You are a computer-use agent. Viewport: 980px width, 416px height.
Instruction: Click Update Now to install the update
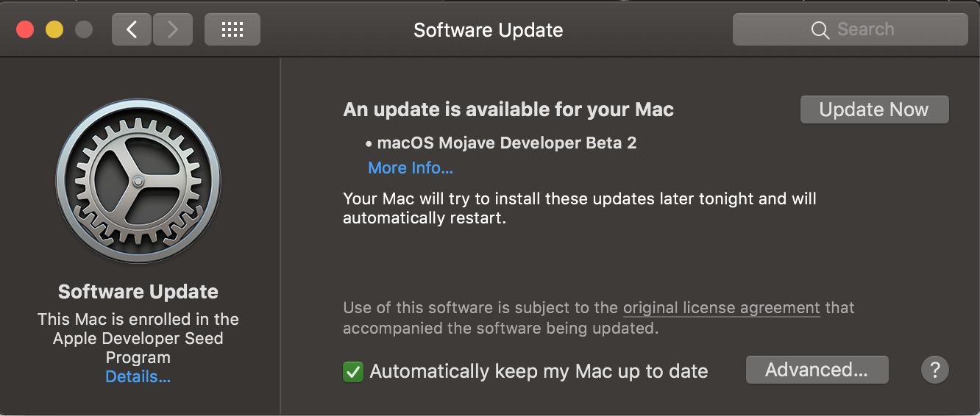(874, 110)
